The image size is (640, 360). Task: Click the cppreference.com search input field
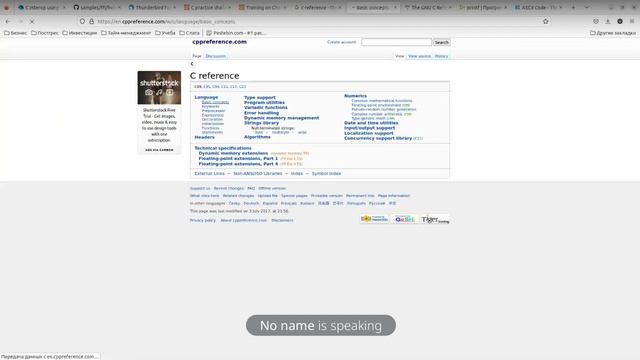(396, 42)
